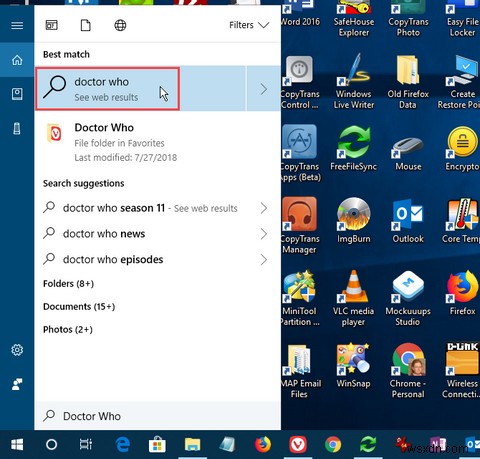Open Core Temp desktop icon

[461, 221]
